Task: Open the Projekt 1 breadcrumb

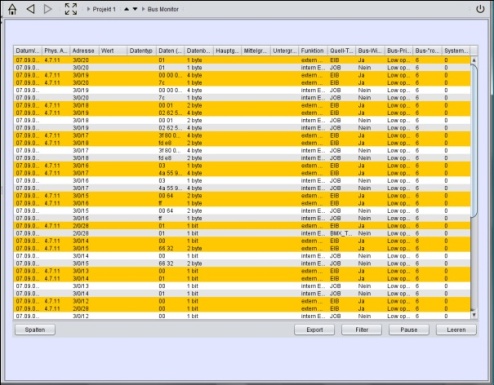Action: click(104, 9)
